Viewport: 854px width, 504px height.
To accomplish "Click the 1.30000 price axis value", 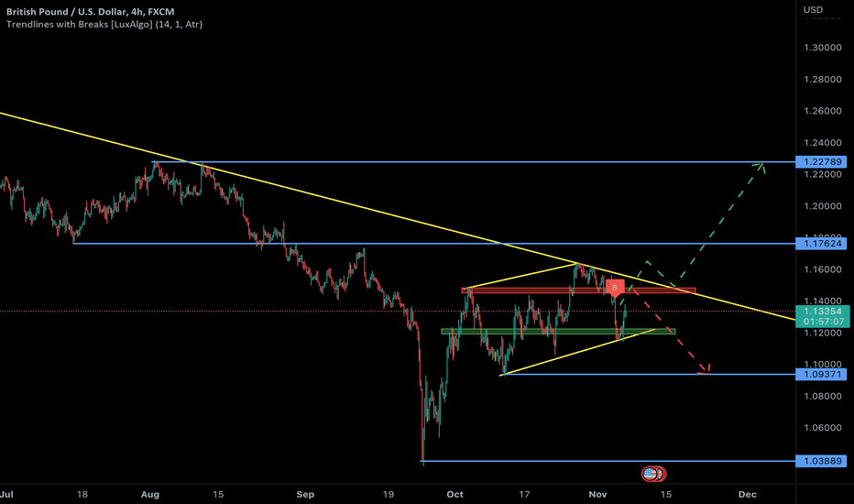I will (823, 48).
